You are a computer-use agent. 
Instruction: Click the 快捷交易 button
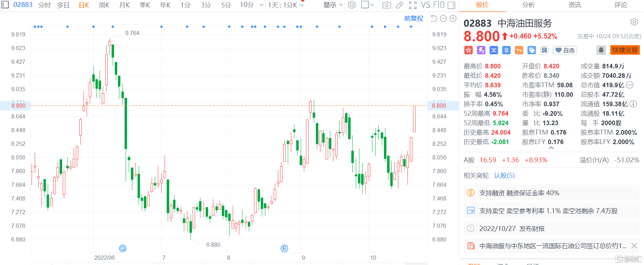click(625, 50)
